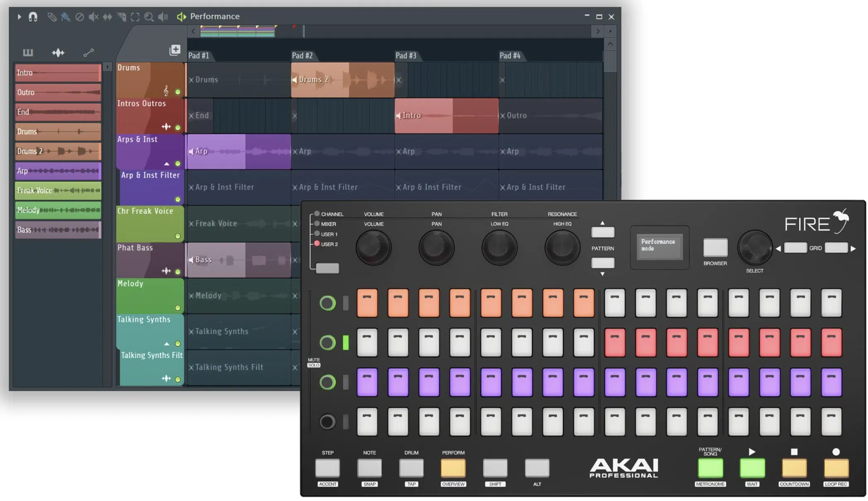Choose the Select marquee tool

coord(135,17)
